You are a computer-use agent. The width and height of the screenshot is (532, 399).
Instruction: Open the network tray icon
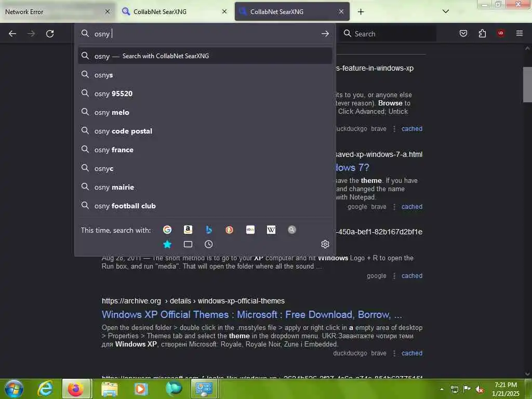click(x=454, y=390)
